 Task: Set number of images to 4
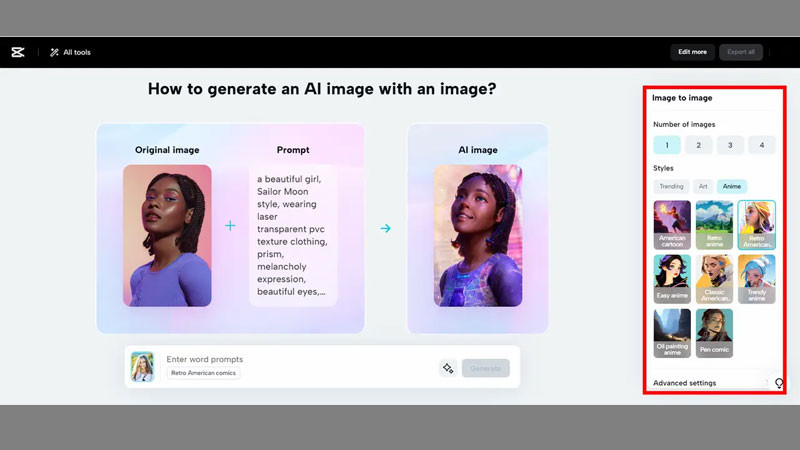coord(761,145)
